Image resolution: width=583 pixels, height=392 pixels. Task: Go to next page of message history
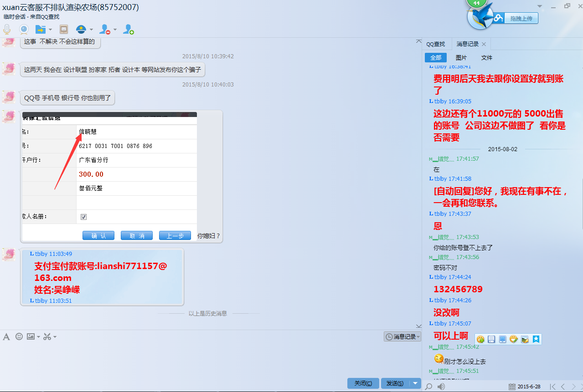pyautogui.click(x=574, y=387)
